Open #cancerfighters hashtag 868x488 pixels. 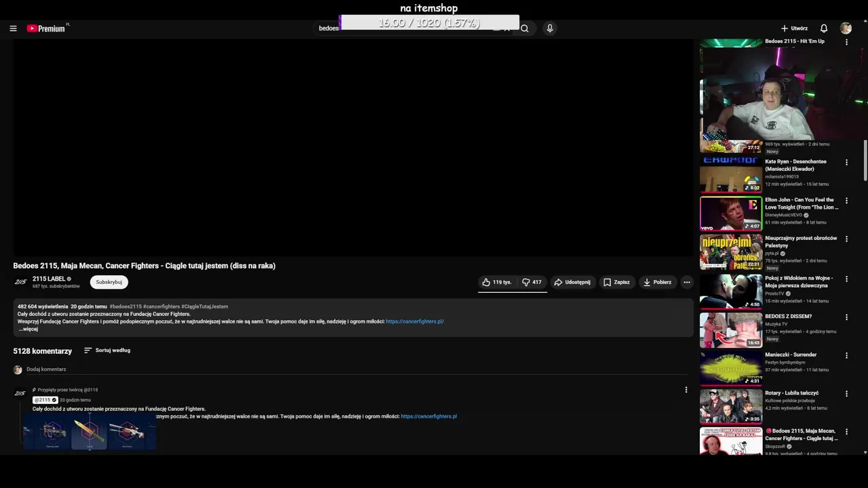(161, 306)
